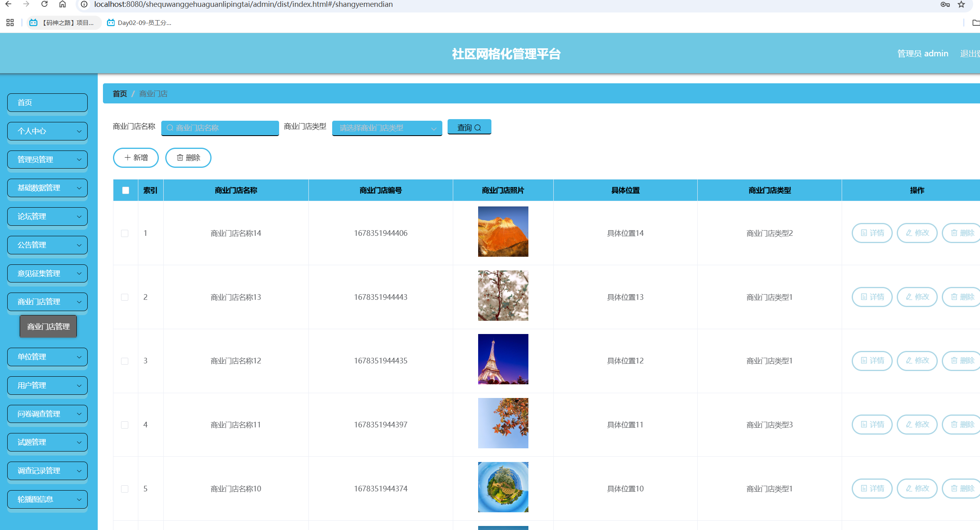This screenshot has height=530, width=980.
Task: Check the checkbox for row 商业门店名称10
Action: (x=125, y=489)
